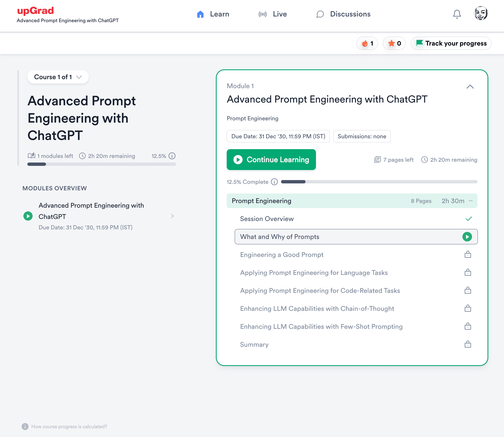Collapse the Prompt Engineering section header
The image size is (504, 437).
471,201
